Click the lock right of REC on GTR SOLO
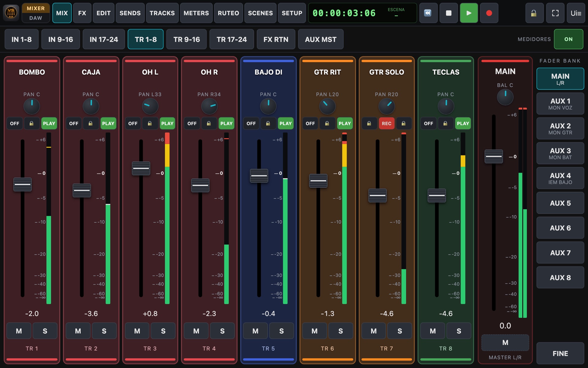The width and height of the screenshot is (588, 368). (x=404, y=123)
